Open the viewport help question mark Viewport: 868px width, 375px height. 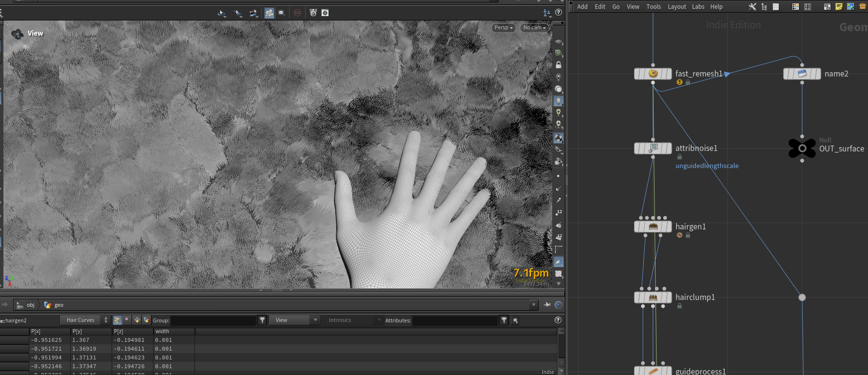[559, 13]
